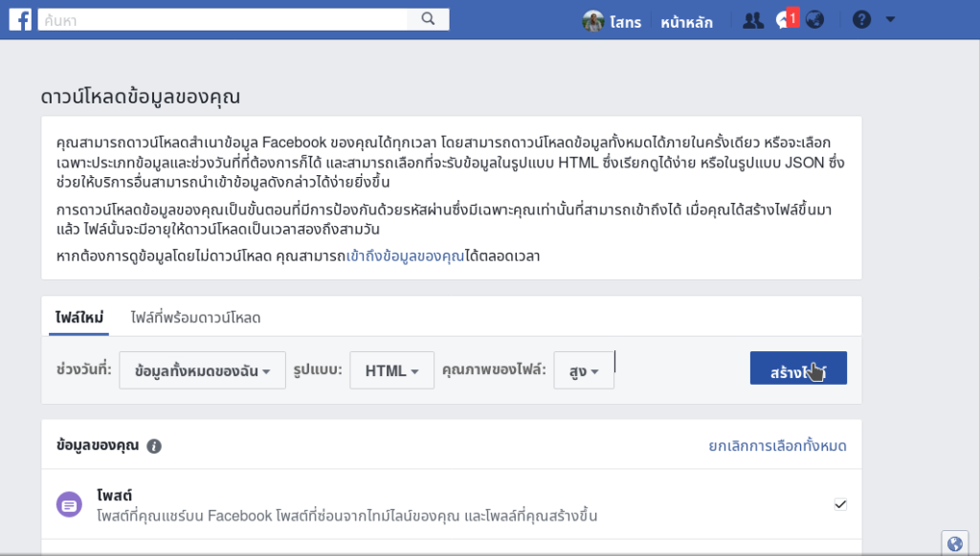Viewport: 980px width, 556px height.
Task: Open the รูปแบบ HTML dropdown
Action: pos(391,370)
